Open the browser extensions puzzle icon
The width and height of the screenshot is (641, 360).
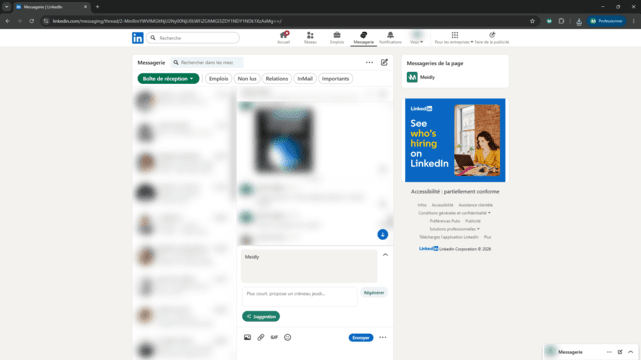561,21
